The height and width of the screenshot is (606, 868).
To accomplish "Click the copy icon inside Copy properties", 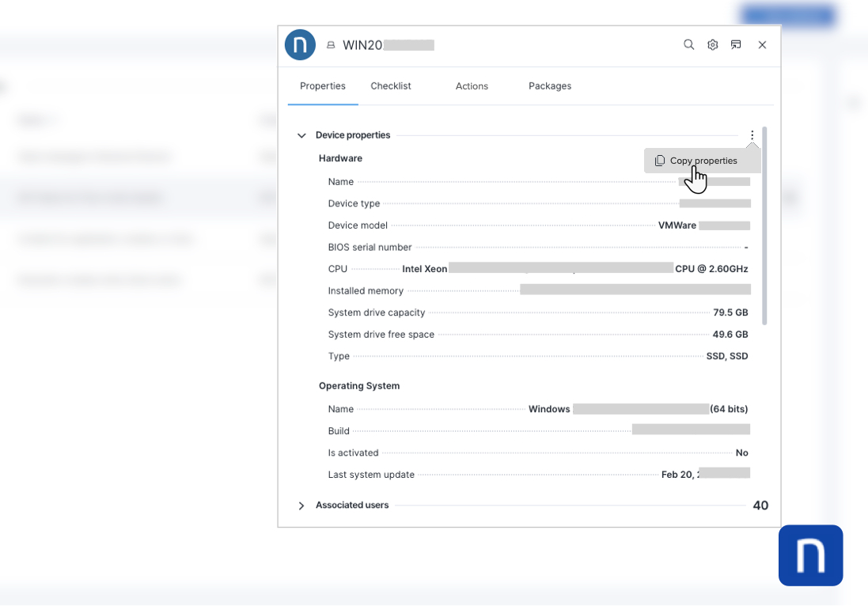I will coord(660,160).
